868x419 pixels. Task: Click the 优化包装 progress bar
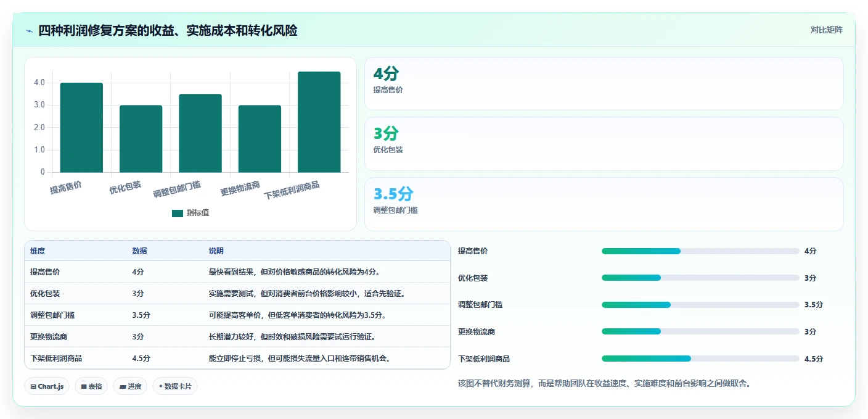pyautogui.click(x=700, y=278)
